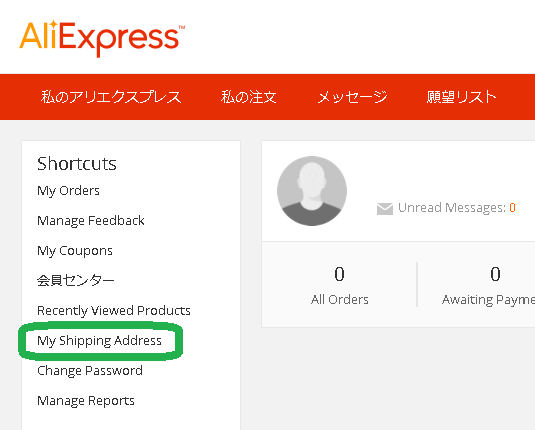The height and width of the screenshot is (430, 535).
Task: Select Change Password link
Action: [90, 371]
